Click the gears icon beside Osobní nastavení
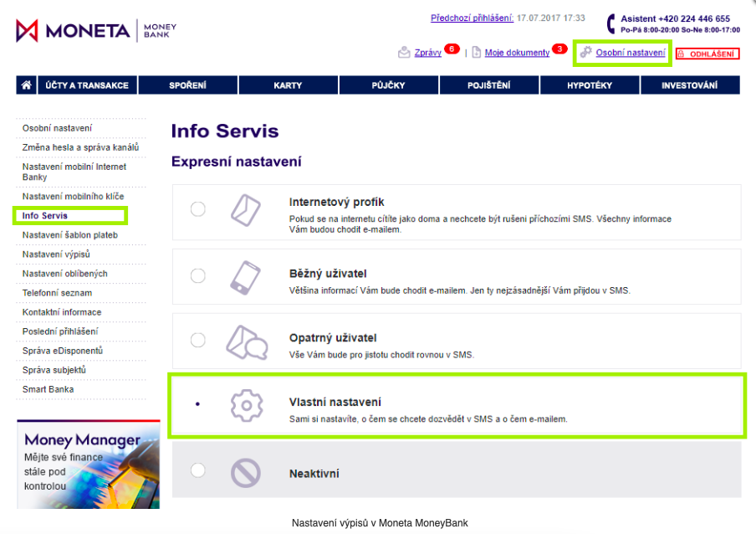The image size is (756, 534). (585, 52)
